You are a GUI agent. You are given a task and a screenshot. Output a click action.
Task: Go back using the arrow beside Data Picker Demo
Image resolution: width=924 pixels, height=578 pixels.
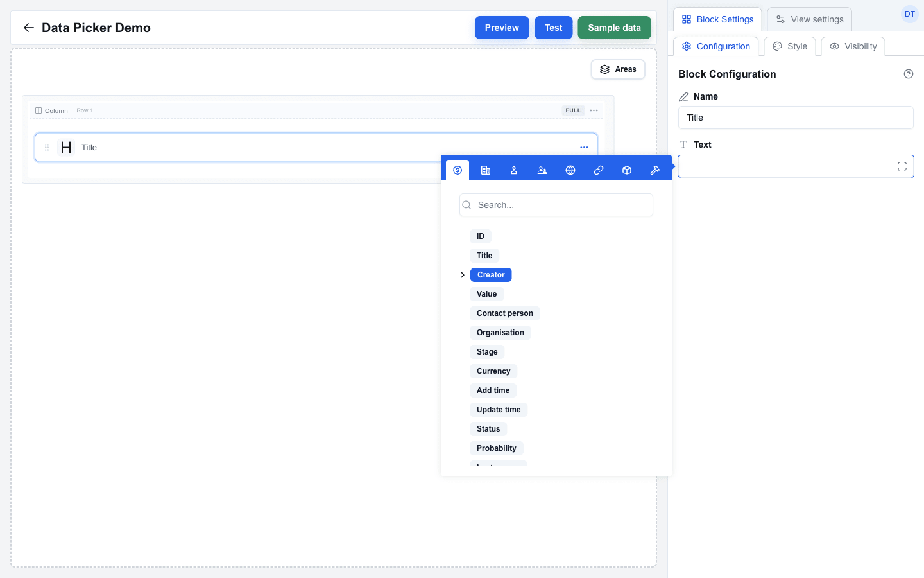[x=28, y=28]
